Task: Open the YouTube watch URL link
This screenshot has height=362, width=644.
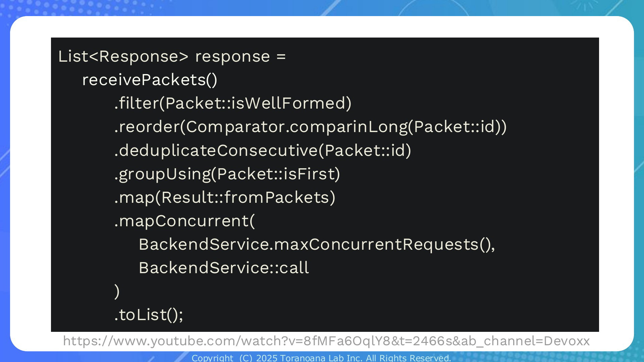Action: point(326,341)
